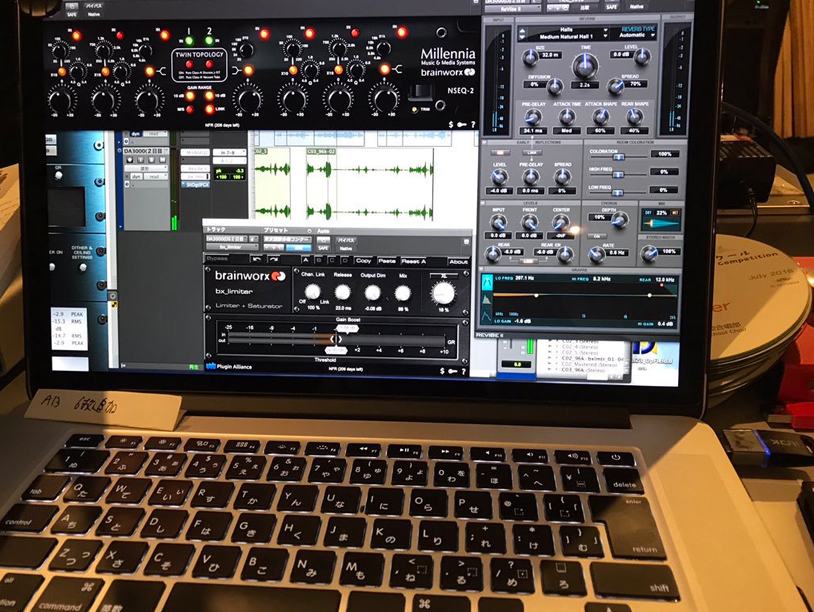
Task: Select the first graph shape icon in ReVibe
Action: pos(487,282)
